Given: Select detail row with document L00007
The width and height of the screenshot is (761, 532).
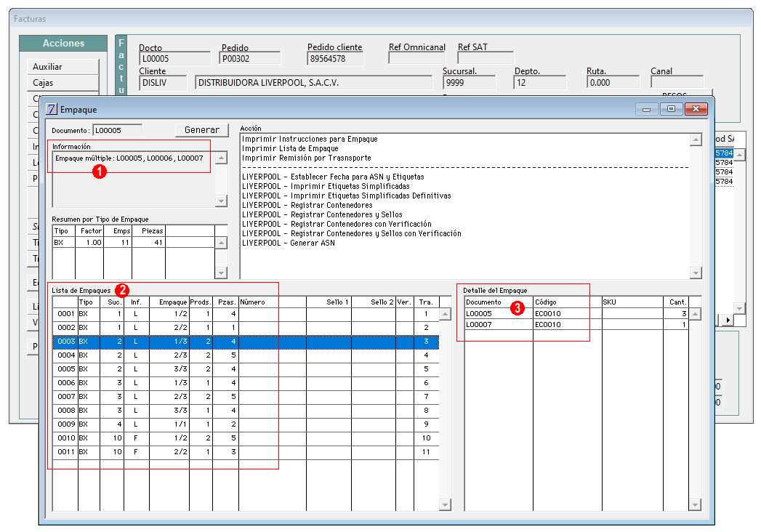Looking at the screenshot, I should (576, 324).
